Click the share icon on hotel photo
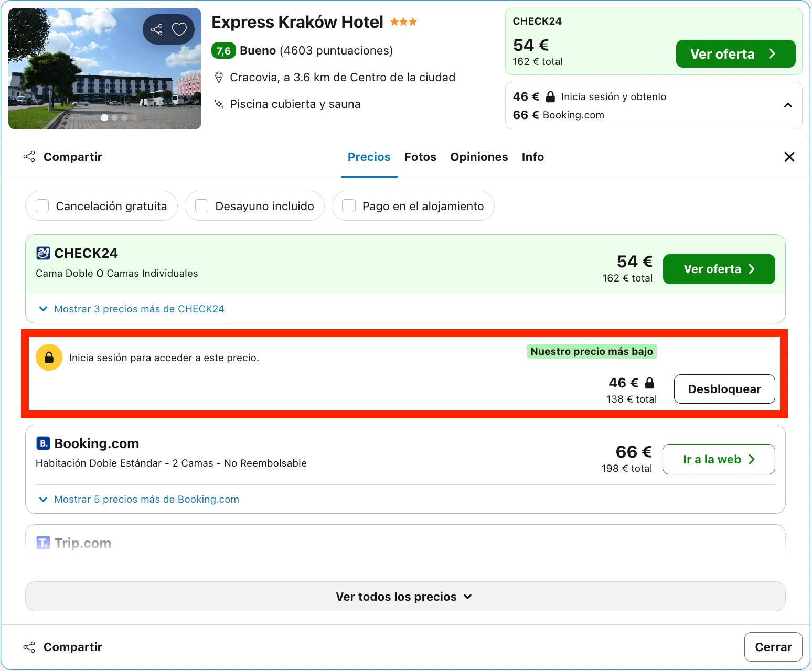The image size is (812, 671). (x=156, y=29)
